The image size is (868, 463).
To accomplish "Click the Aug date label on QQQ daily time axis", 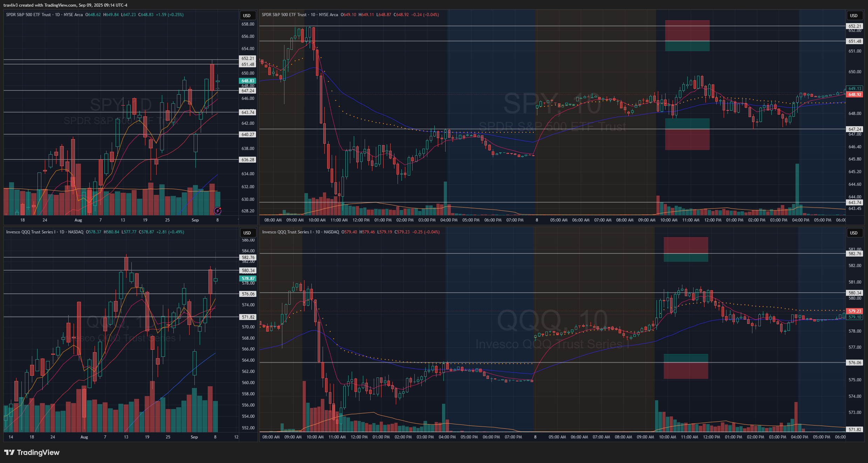I will 84,437.
